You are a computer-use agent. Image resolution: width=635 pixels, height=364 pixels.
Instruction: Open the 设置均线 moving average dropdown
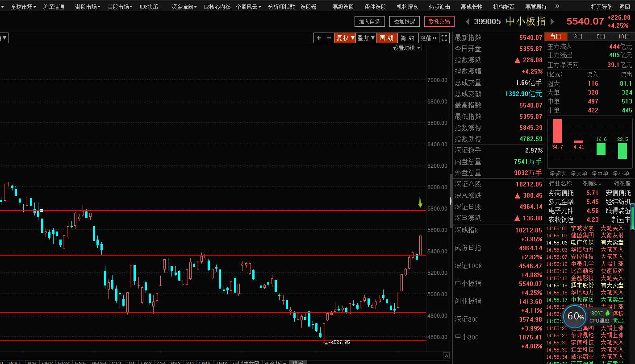[x=407, y=48]
